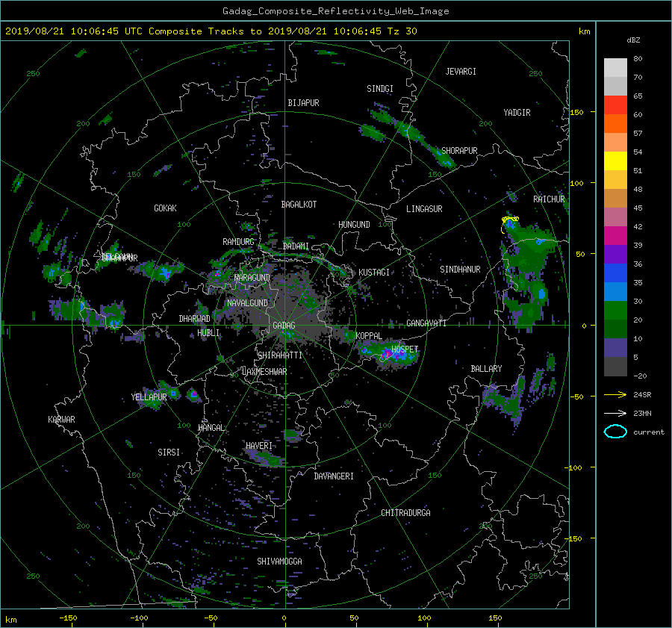672x628 pixels.
Task: Click the echo cell east of Yellapur
Action: tap(193, 394)
